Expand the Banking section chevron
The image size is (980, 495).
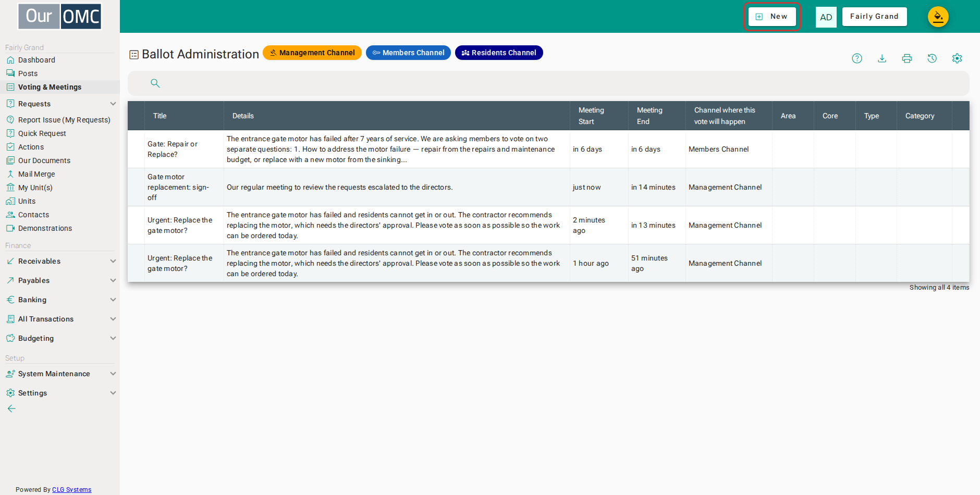click(113, 300)
